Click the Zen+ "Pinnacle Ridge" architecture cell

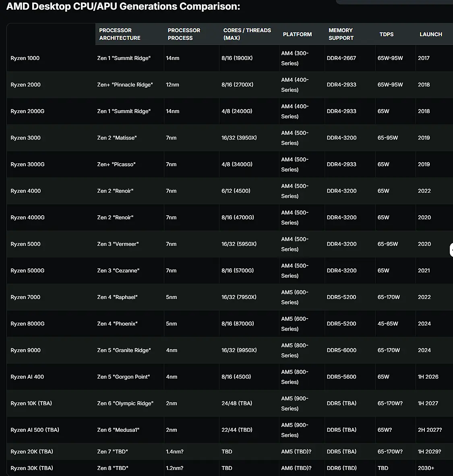(125, 84)
